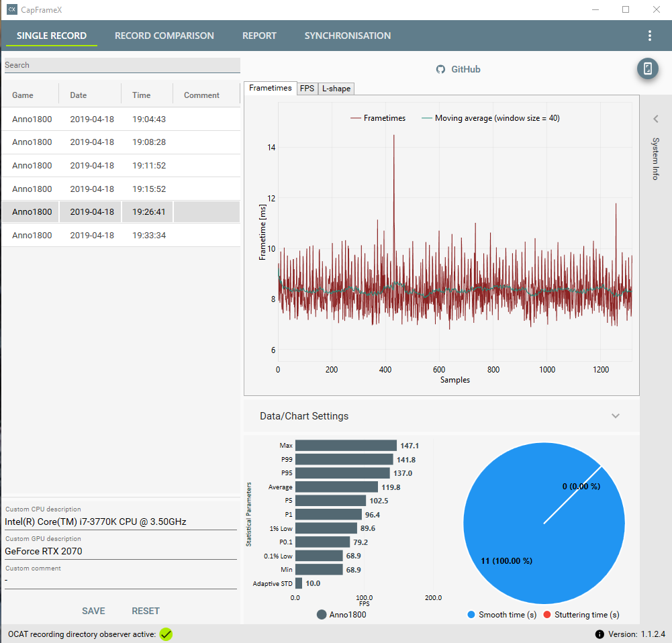Edit the Custom GPU description field

(120, 551)
